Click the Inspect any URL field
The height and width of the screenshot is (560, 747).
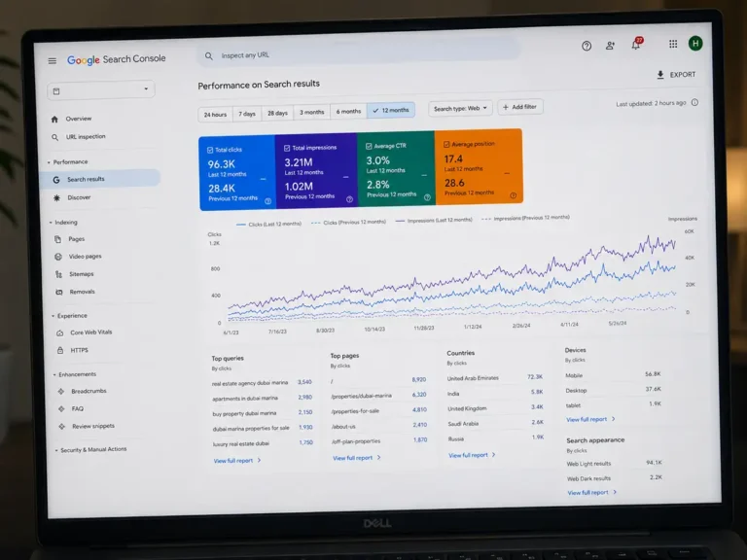tap(359, 53)
